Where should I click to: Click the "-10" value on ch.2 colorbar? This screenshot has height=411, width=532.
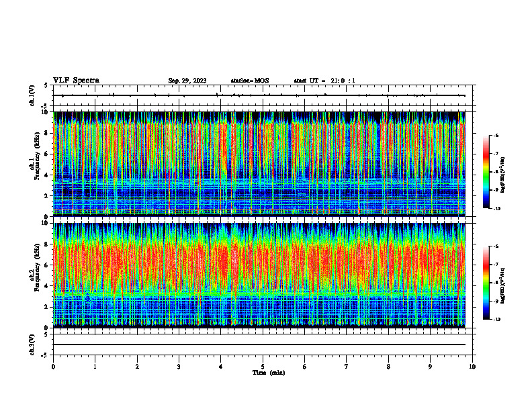496,320
